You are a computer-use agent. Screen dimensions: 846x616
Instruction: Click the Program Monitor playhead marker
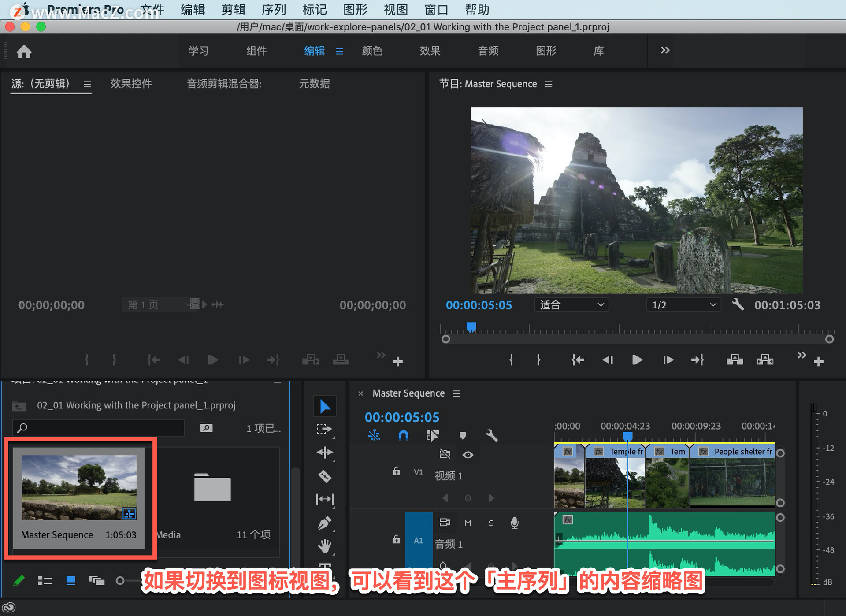point(471,327)
